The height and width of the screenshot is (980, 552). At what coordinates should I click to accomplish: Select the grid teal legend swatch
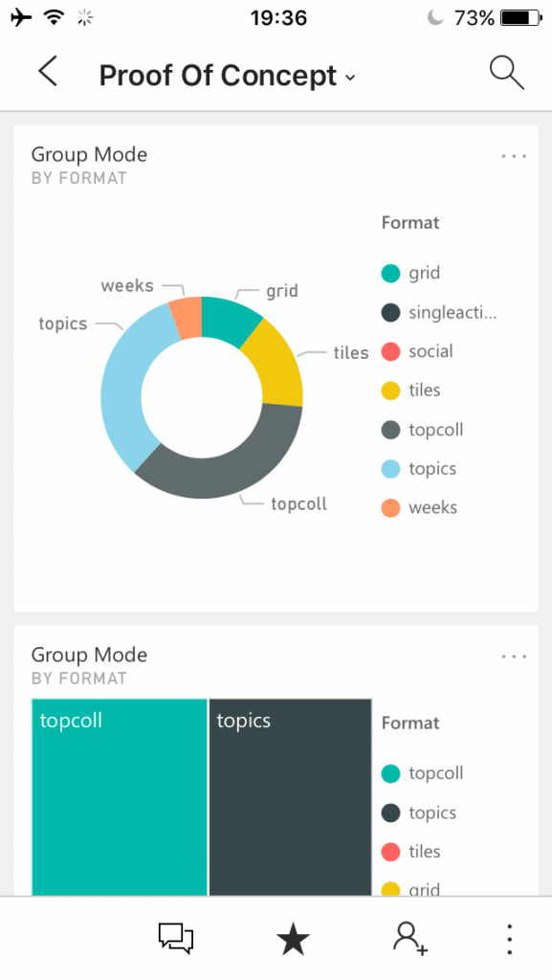391,273
